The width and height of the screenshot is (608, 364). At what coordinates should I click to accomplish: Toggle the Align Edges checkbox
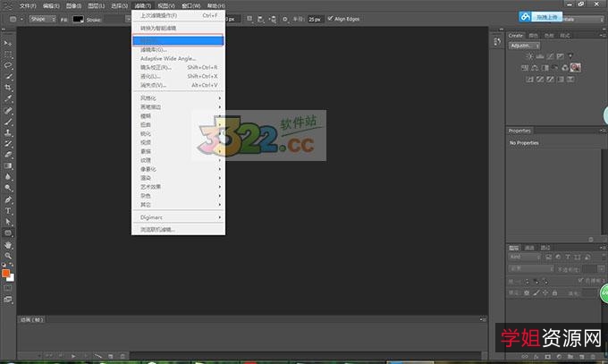(x=330, y=18)
